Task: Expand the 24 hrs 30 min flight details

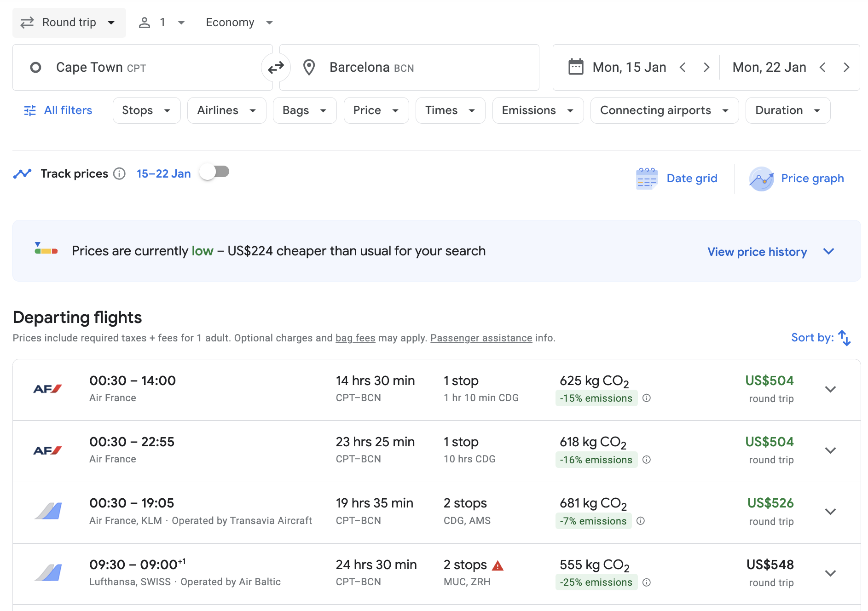Action: [830, 573]
